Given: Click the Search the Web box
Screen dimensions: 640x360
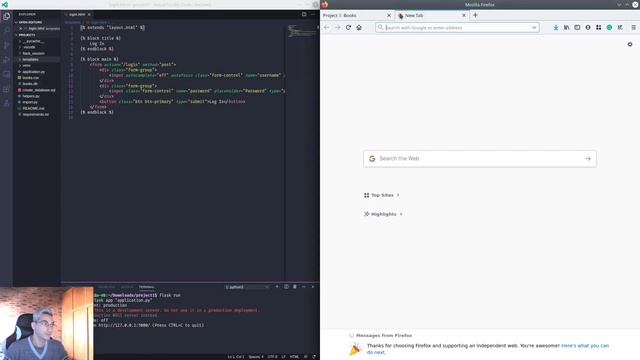Looking at the screenshot, I should point(480,158).
